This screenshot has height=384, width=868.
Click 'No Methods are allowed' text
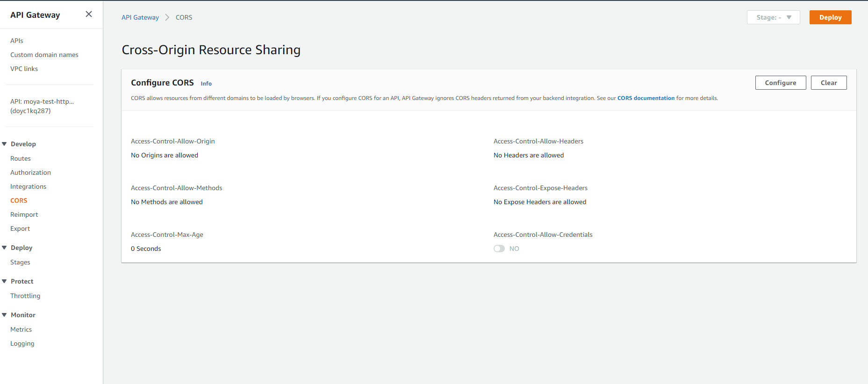(x=167, y=202)
